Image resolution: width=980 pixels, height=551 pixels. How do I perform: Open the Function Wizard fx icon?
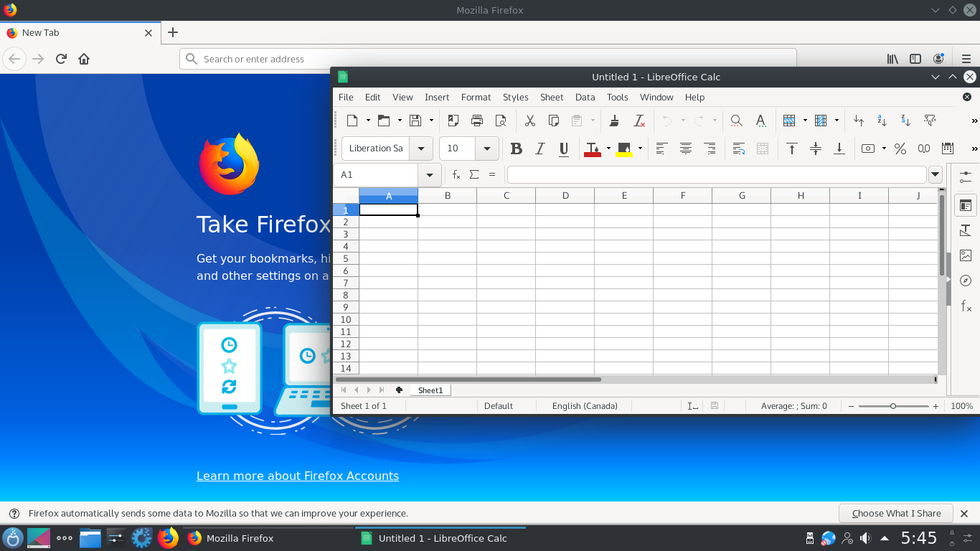click(x=456, y=174)
